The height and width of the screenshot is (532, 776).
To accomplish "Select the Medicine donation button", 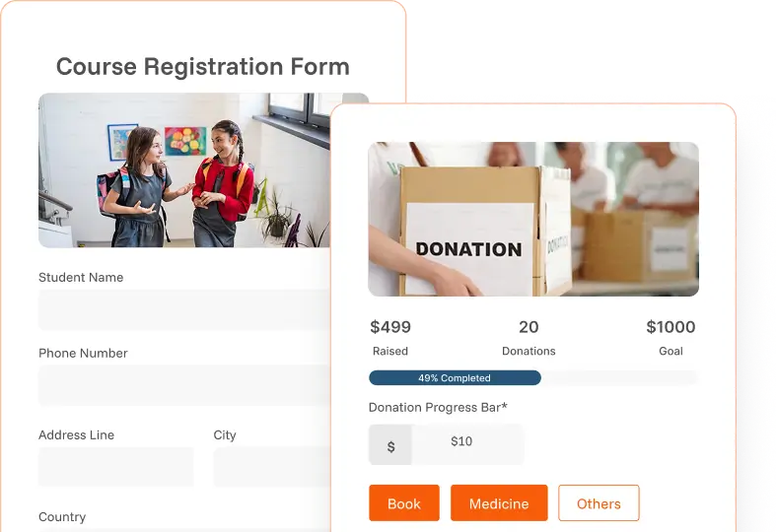I will (499, 502).
